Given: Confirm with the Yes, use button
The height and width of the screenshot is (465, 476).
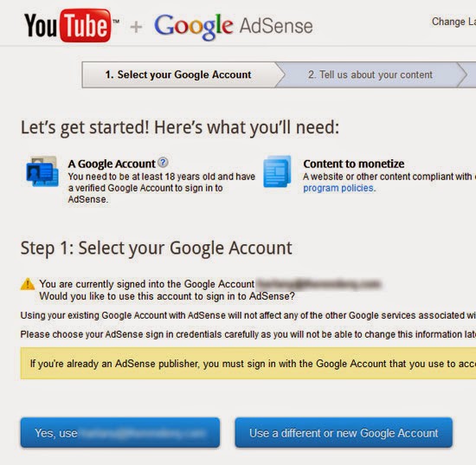Looking at the screenshot, I should pyautogui.click(x=120, y=432).
